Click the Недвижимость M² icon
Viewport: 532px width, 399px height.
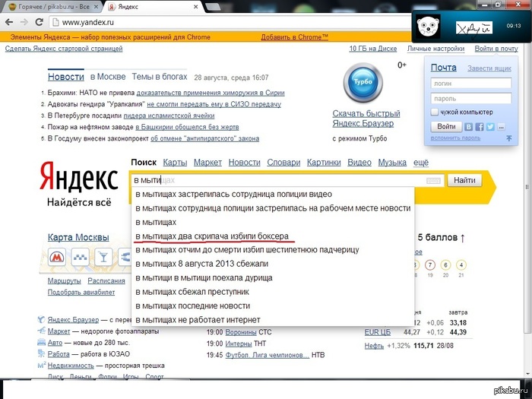tap(41, 366)
